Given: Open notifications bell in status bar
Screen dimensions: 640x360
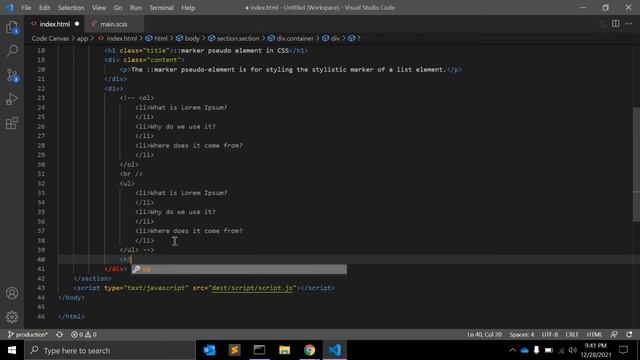Looking at the screenshot, I should 629,334.
